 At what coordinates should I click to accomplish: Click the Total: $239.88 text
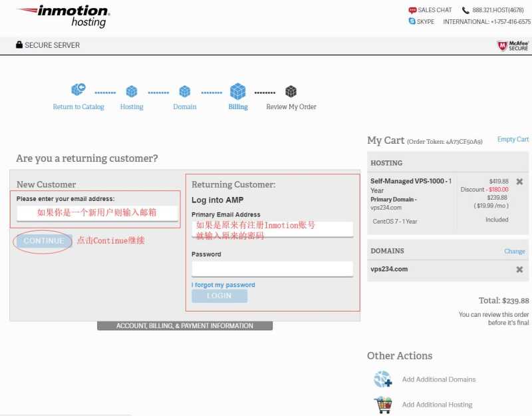click(503, 301)
